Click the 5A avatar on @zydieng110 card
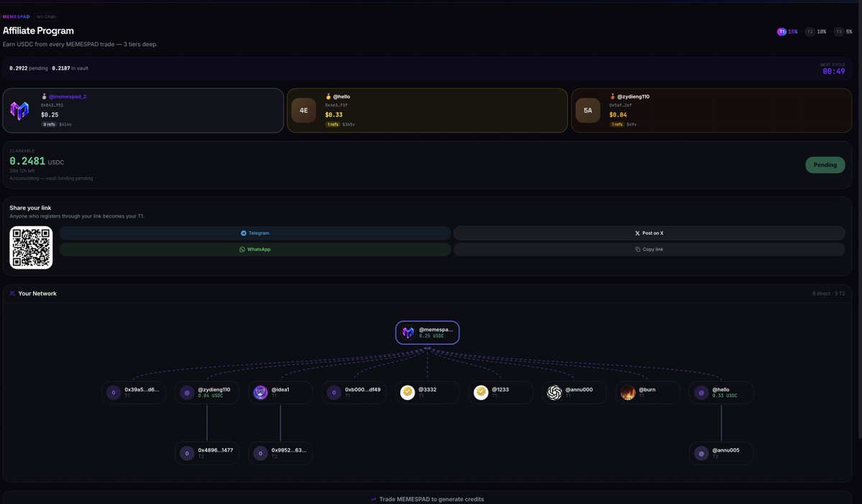Viewport: 862px width, 504px height. 588,111
